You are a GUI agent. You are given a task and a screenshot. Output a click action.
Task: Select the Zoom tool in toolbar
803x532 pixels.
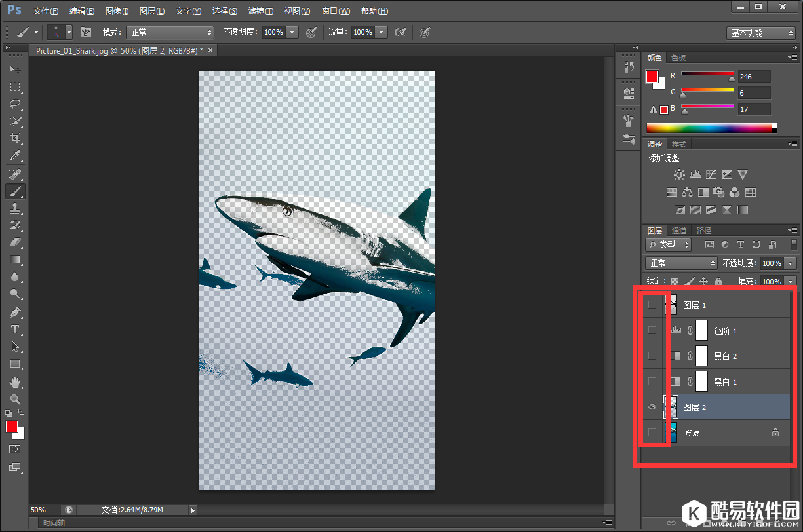click(14, 399)
